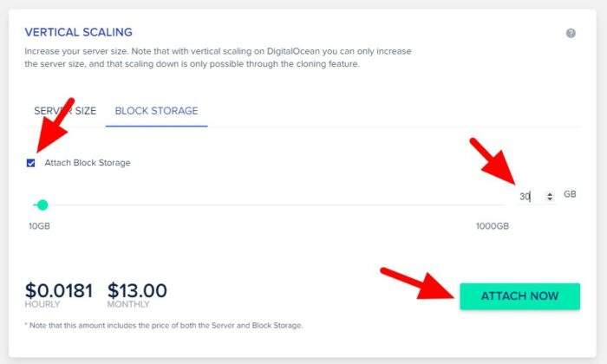Decrease storage with the stepper down arrow

550,198
